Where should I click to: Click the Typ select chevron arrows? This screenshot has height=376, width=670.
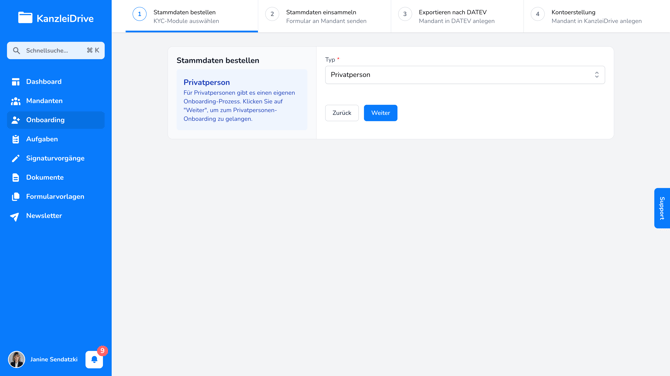(597, 75)
